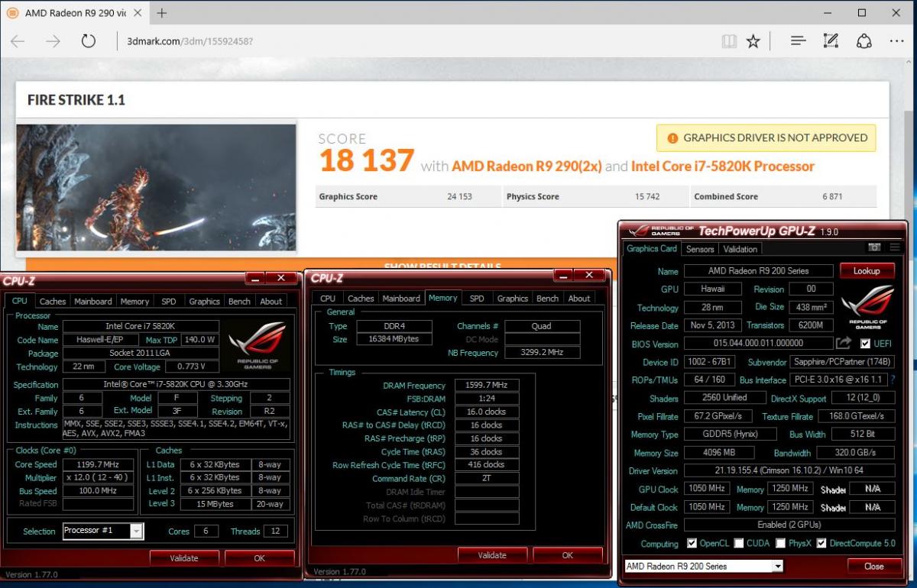Go forward in Edge browser
The image size is (917, 588).
coord(53,41)
